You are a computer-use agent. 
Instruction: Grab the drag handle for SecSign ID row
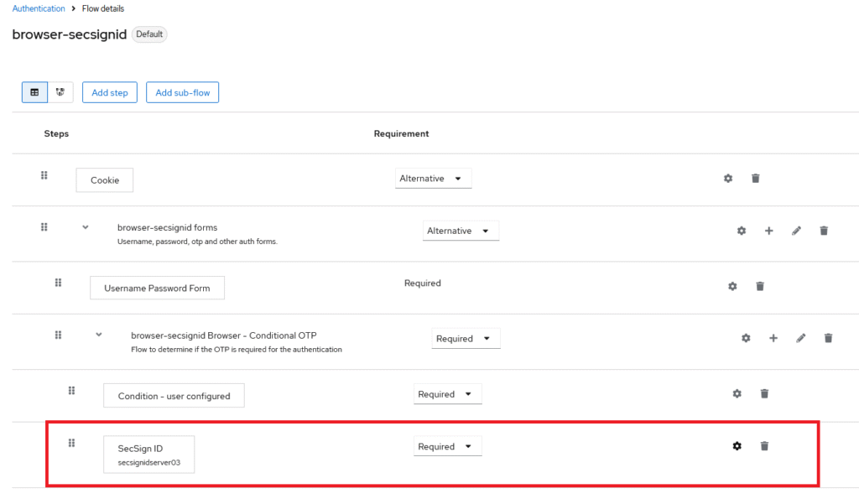pyautogui.click(x=71, y=443)
